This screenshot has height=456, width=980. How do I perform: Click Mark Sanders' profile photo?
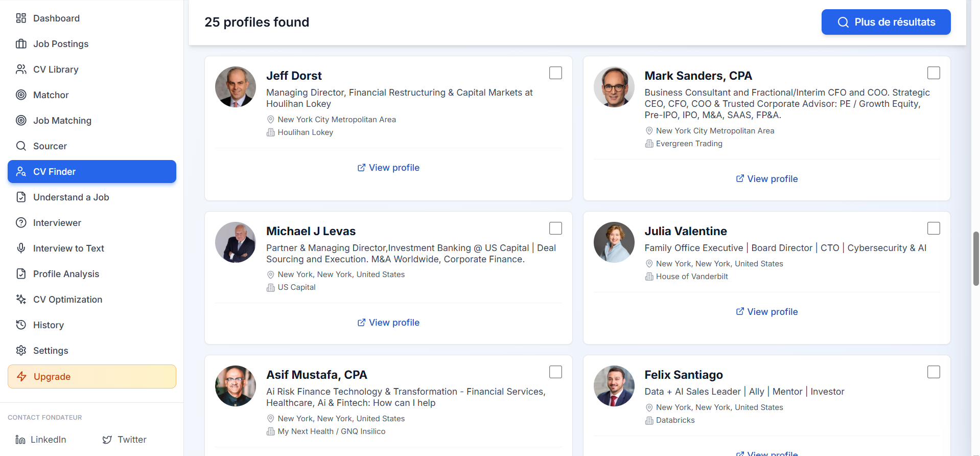pyautogui.click(x=614, y=87)
